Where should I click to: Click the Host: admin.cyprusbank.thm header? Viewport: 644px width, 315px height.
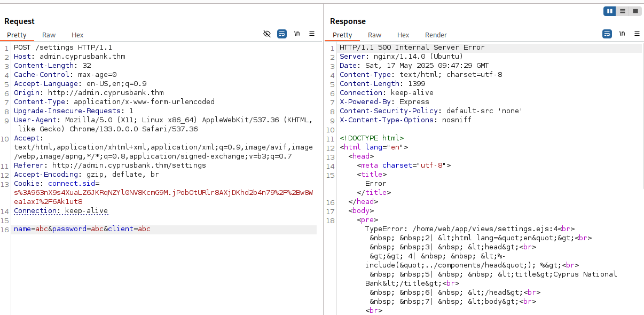point(69,57)
